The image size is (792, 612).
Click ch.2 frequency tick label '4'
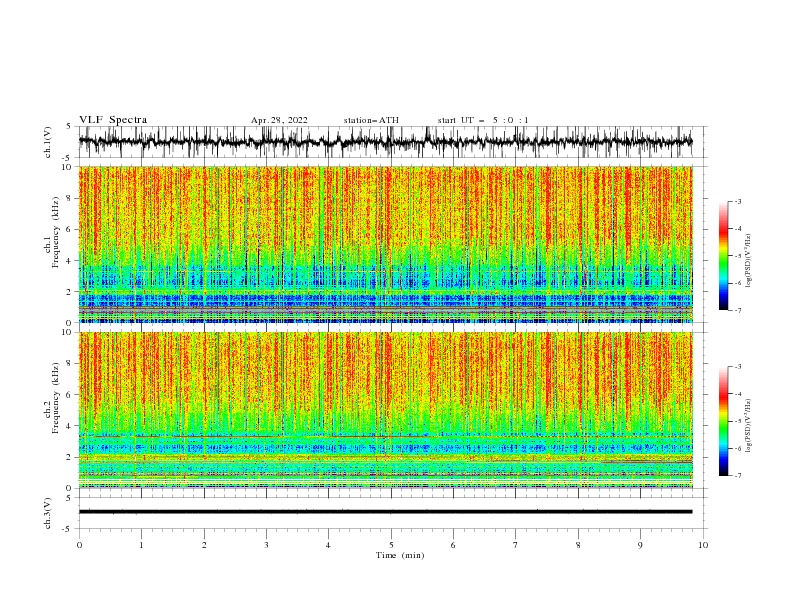pos(71,426)
